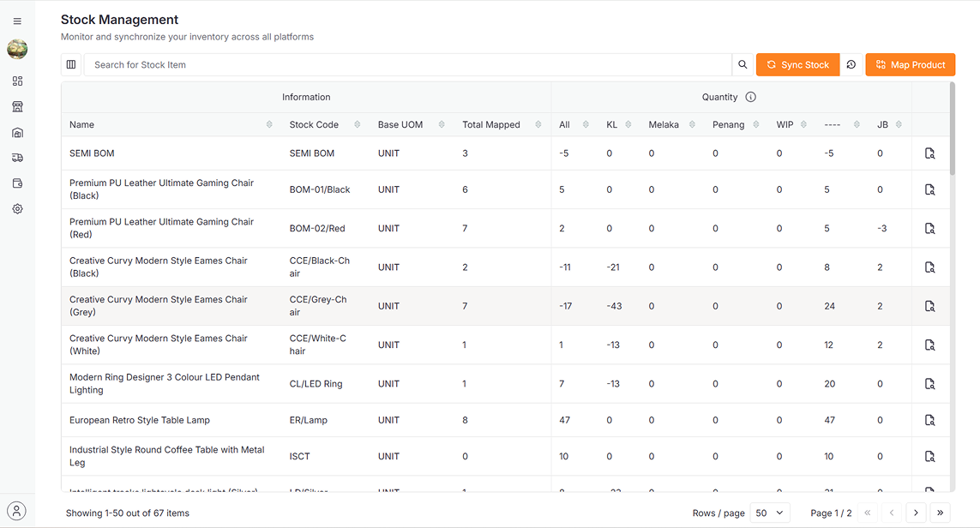The width and height of the screenshot is (980, 528).
Task: Open the settings gear in sidebar
Action: [17, 209]
